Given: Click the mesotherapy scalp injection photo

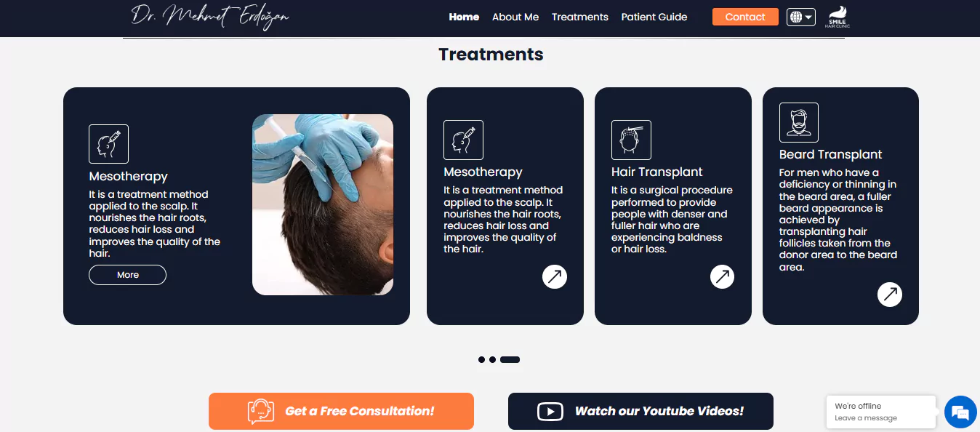Looking at the screenshot, I should (x=323, y=204).
